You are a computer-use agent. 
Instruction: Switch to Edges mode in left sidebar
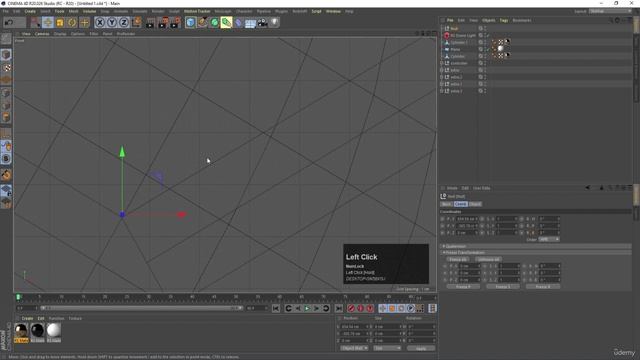[x=6, y=105]
